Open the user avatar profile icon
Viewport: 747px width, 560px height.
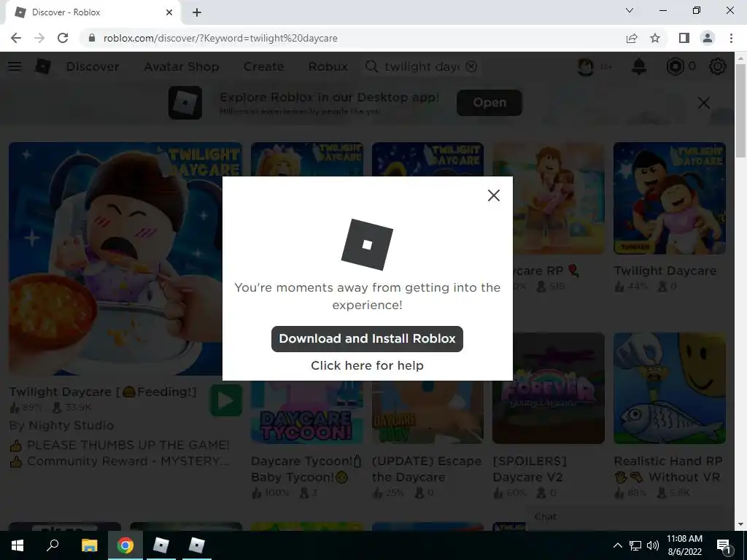[x=586, y=66]
